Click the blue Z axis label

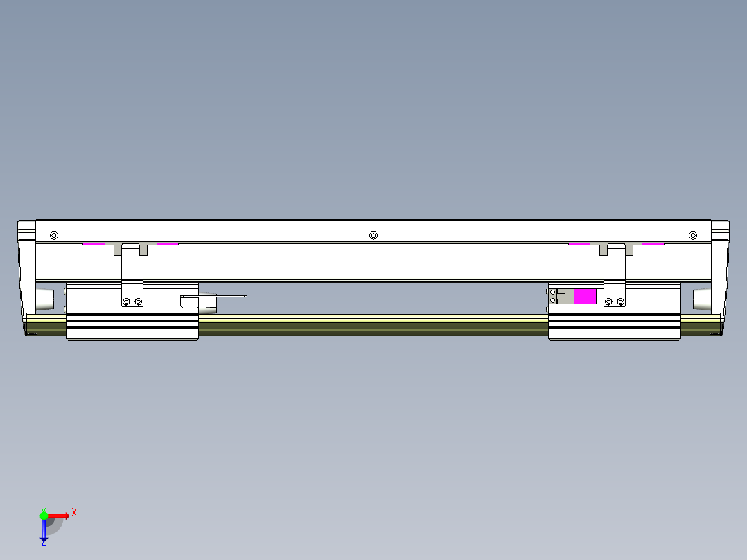pyautogui.click(x=44, y=545)
